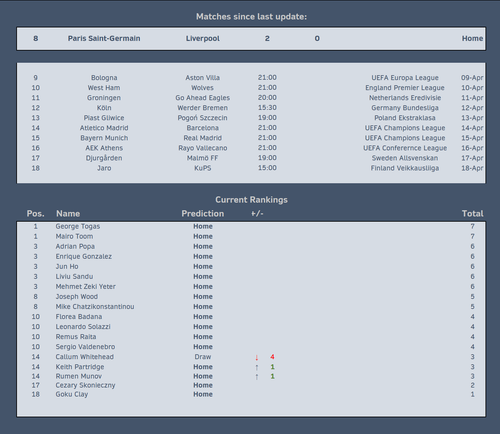This screenshot has width=500, height=434.
Task: Click the 'Matches since last update:' heading
Action: click(251, 17)
